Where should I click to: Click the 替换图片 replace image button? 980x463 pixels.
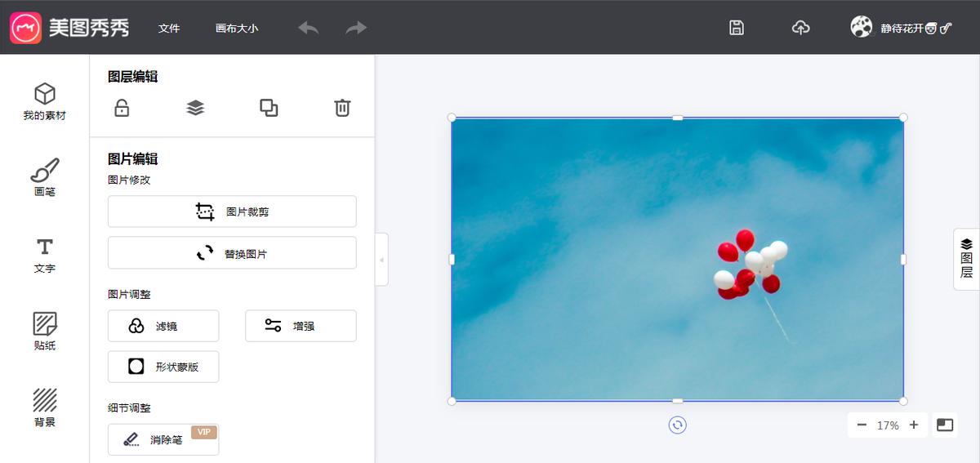[x=232, y=253]
